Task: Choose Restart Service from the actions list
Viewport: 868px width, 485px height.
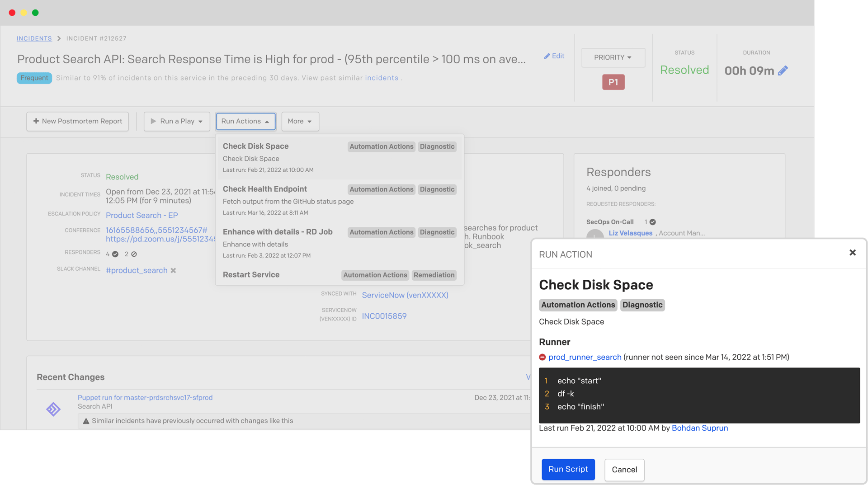Action: click(x=251, y=274)
